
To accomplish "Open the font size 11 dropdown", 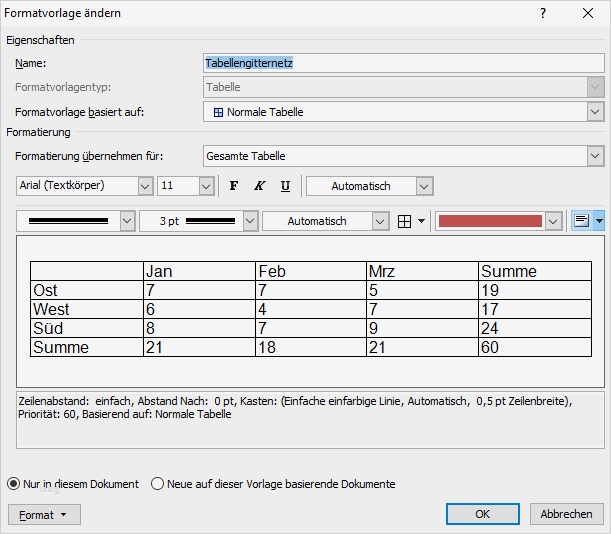I will point(206,186).
